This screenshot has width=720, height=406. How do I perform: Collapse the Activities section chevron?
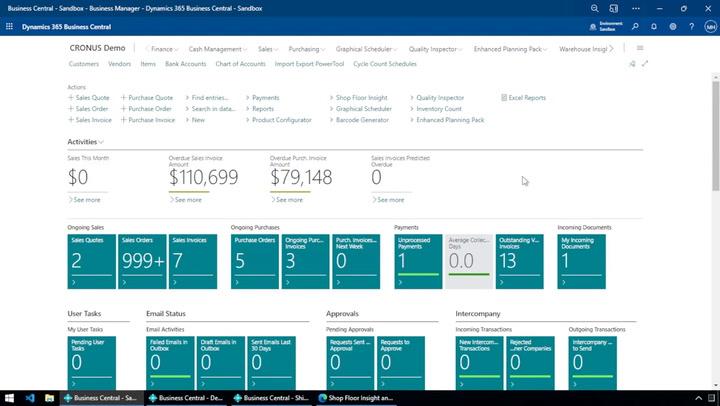point(101,142)
